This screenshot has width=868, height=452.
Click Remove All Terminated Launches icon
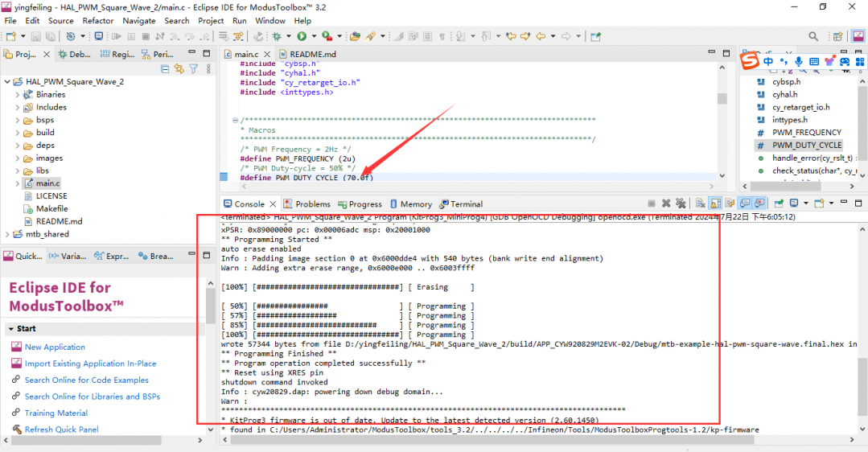[681, 203]
